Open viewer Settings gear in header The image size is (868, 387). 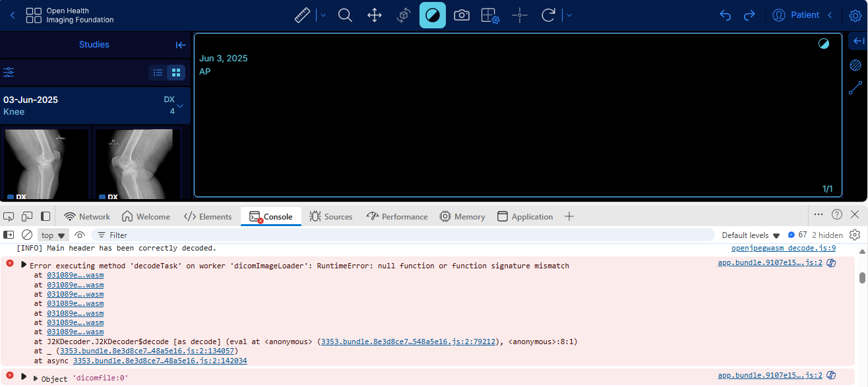click(855, 15)
